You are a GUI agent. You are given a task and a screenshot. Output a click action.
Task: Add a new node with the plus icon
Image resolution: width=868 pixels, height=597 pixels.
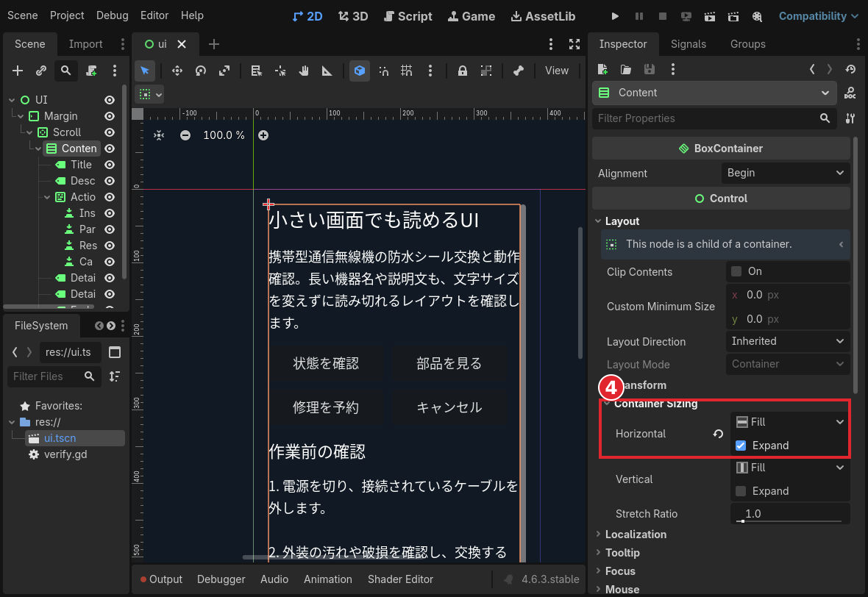[18, 71]
